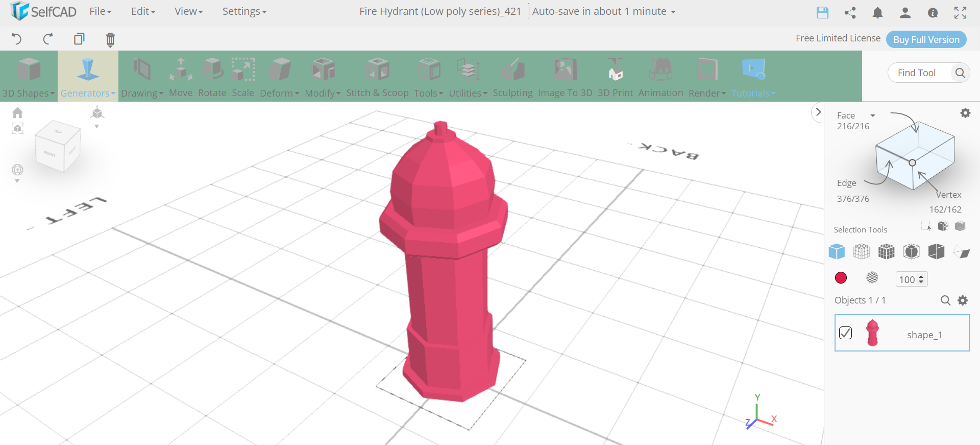
Task: Select the Move tool
Action: pos(181,76)
